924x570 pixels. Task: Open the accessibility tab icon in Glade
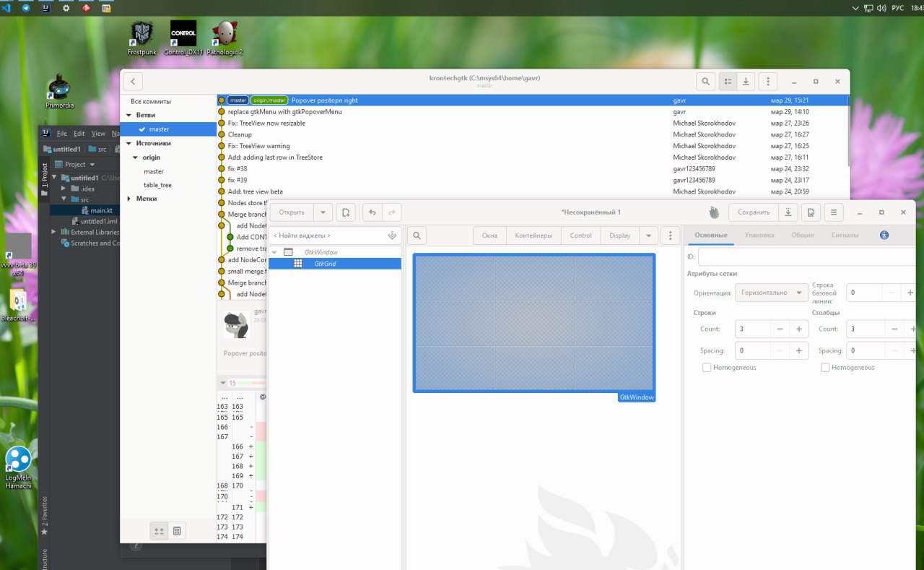coord(884,236)
